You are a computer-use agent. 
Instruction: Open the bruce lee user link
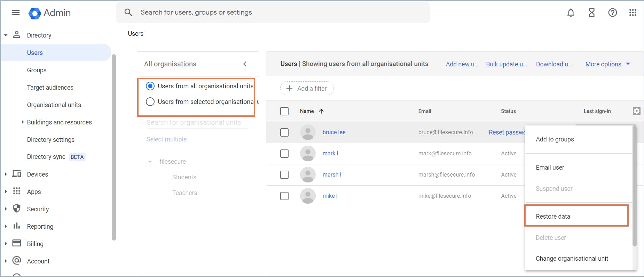pos(334,132)
